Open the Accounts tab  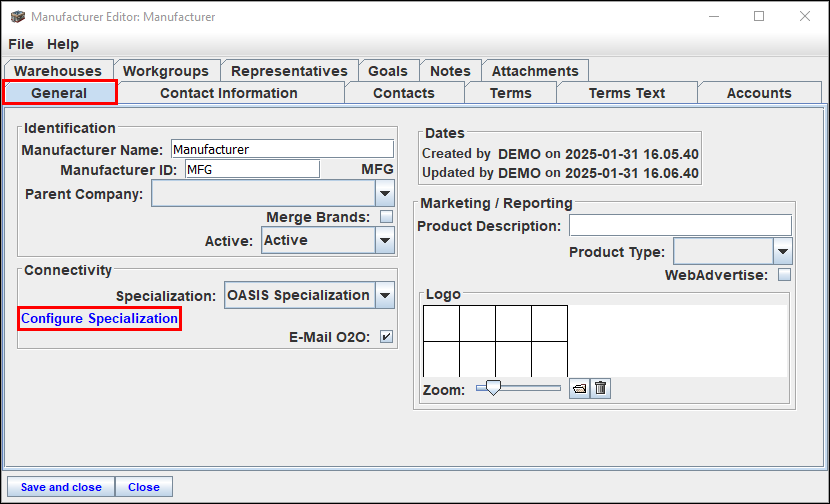pyautogui.click(x=759, y=93)
